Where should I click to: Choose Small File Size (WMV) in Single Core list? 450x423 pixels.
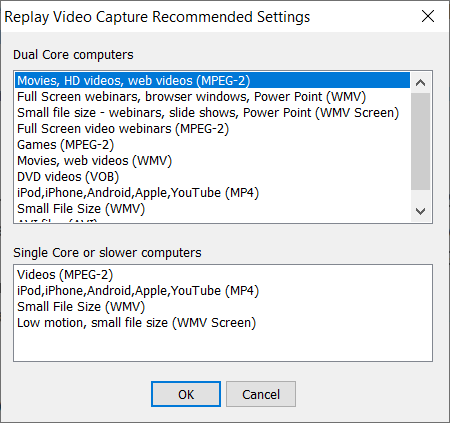[223, 307]
